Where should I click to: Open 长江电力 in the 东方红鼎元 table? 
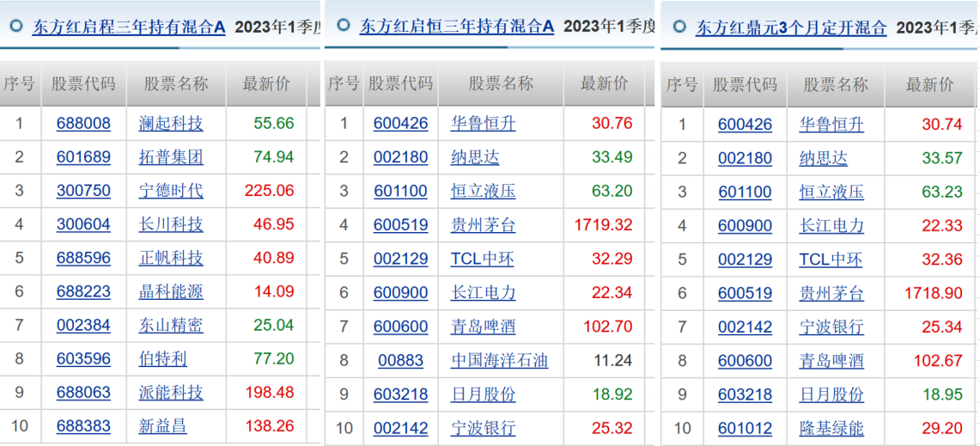(831, 226)
